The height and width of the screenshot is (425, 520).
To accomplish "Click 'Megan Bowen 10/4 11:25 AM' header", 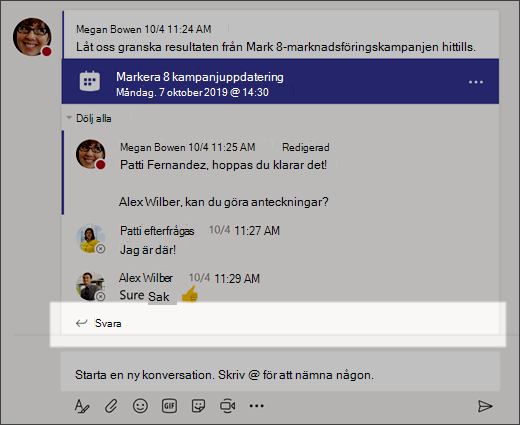I will [188, 147].
